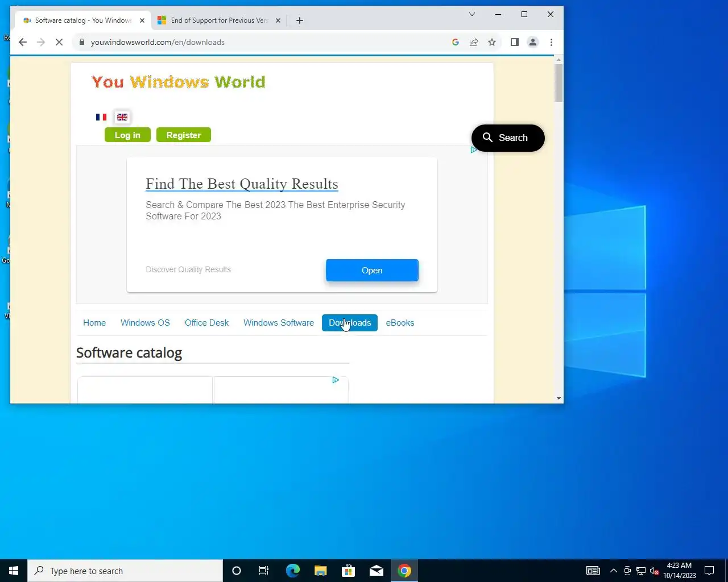Click the AdChoices icon in the lower ad

[336, 380]
